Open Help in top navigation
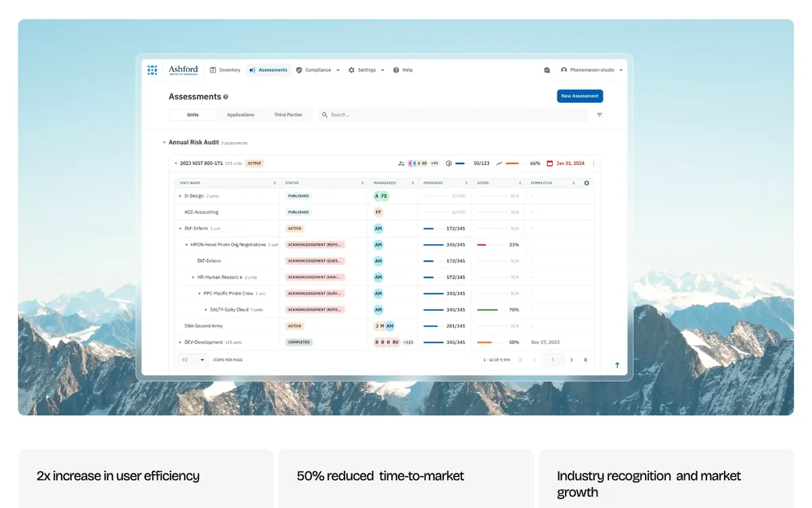 coord(403,70)
